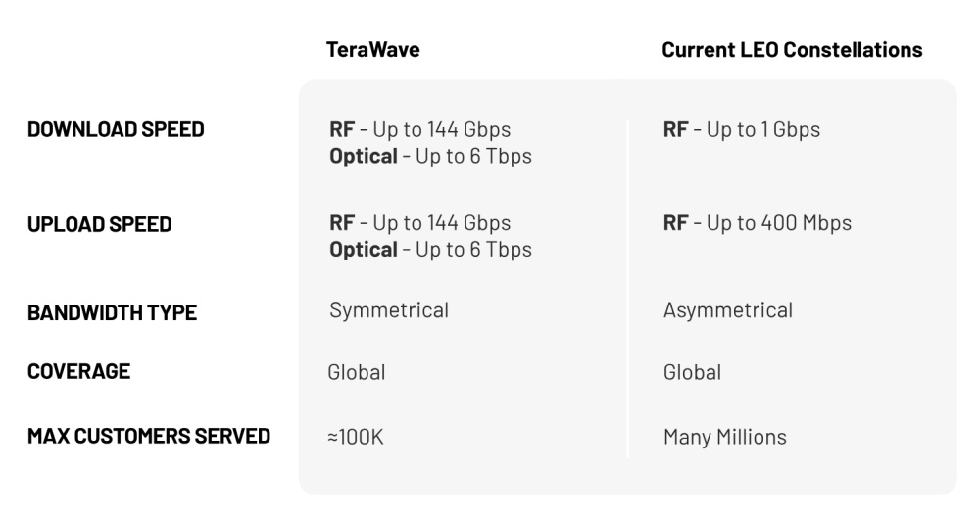Click the LEO RF 400 Mbps upload value
Viewport: 980px width, 517px height.
757,224
